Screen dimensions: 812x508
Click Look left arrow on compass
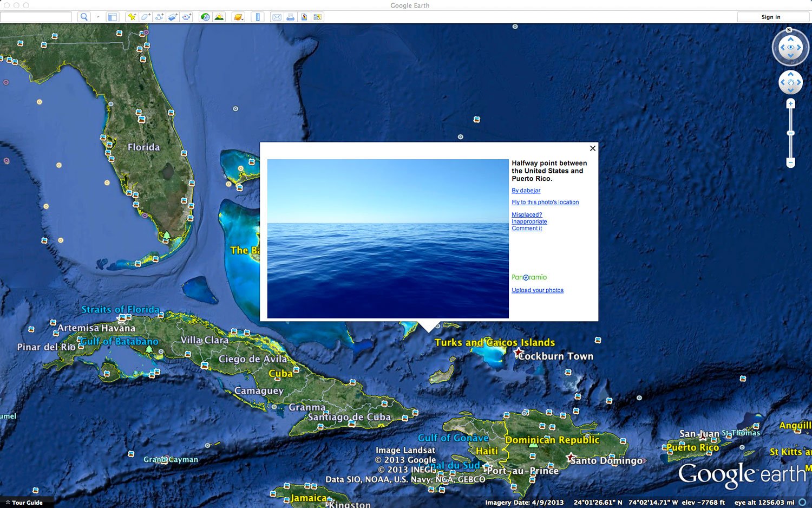pyautogui.click(x=782, y=48)
